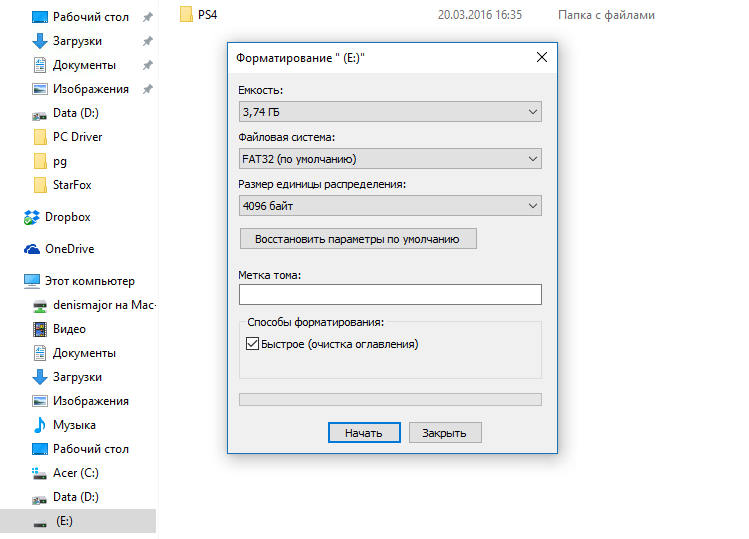Open the Файловая система FAT32 dropdown
The width and height of the screenshot is (749, 539).
390,159
